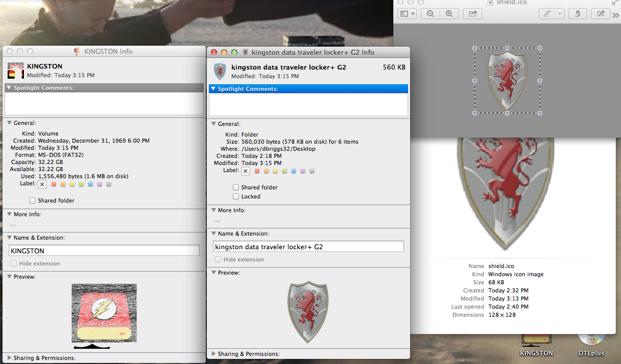Image resolution: width=621 pixels, height=364 pixels.
Task: Apply green label in G2 Info window
Action: 285,171
